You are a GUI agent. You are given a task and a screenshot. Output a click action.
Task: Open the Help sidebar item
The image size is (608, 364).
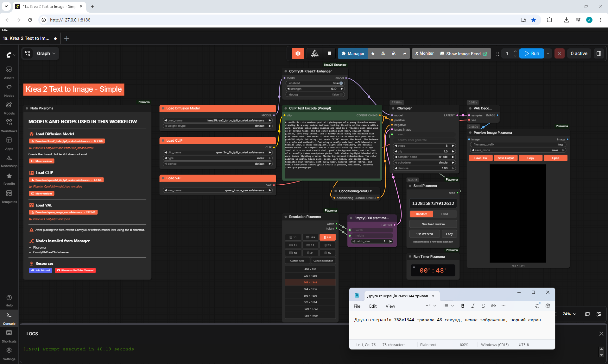point(9,300)
